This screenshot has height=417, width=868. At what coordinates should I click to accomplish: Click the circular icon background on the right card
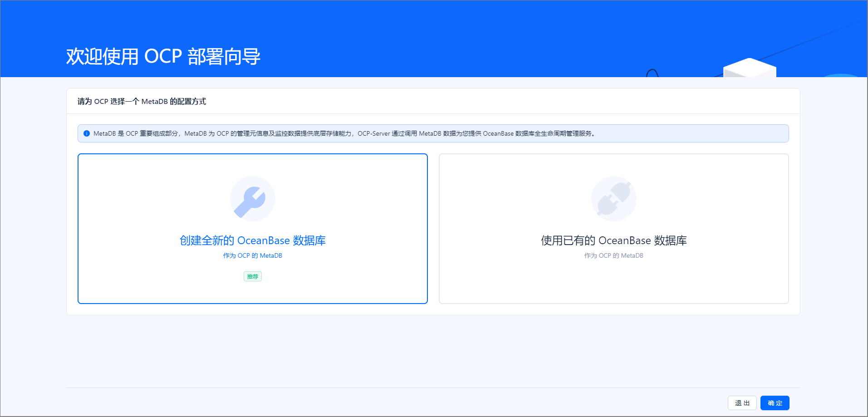click(x=613, y=198)
